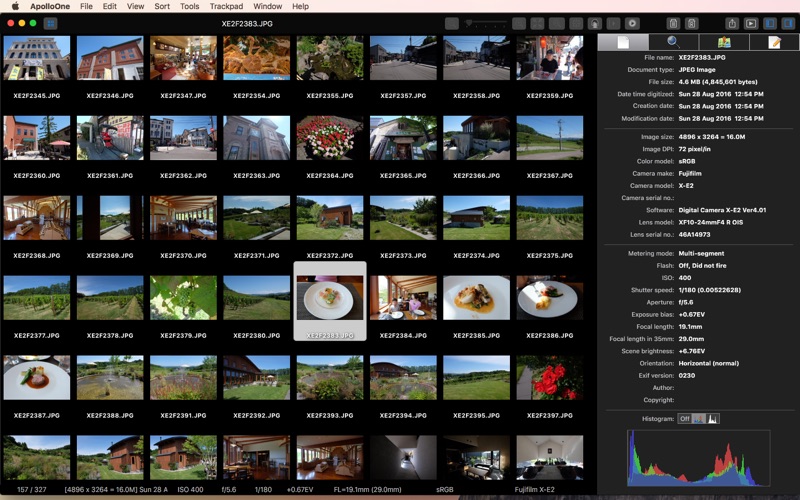Image resolution: width=800 pixels, height=500 pixels.
Task: Select the file info document tab
Action: pyautogui.click(x=623, y=42)
